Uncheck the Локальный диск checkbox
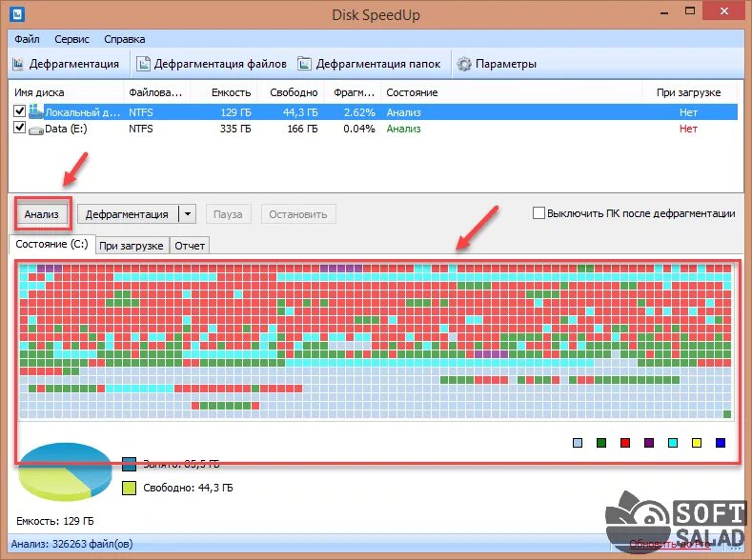Viewport: 752px width, 560px height. tap(19, 111)
